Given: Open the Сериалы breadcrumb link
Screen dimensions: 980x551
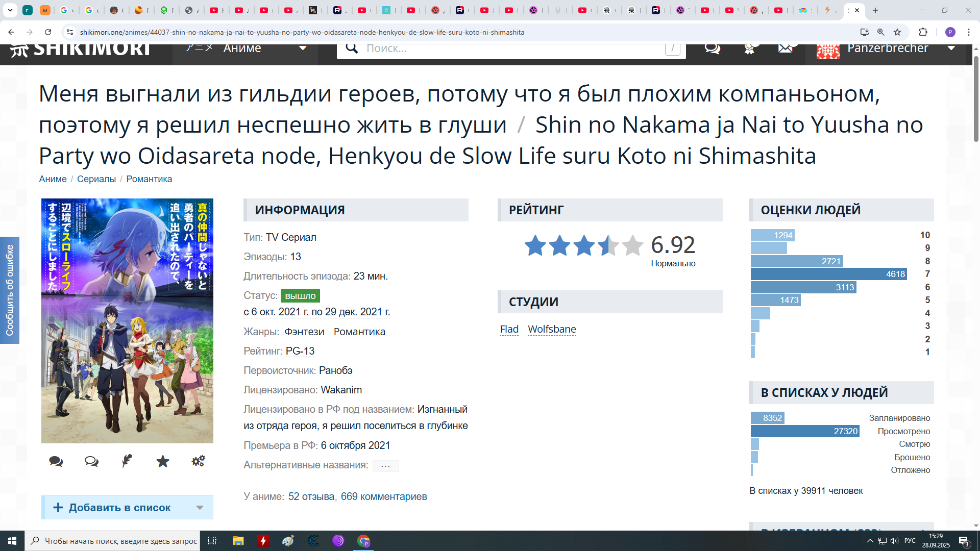Looking at the screenshot, I should [96, 179].
